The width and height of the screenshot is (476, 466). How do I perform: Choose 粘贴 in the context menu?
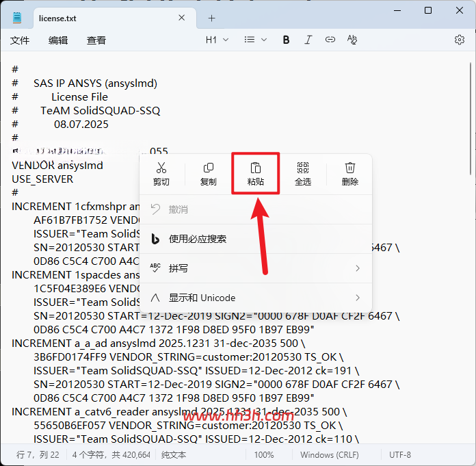point(255,174)
